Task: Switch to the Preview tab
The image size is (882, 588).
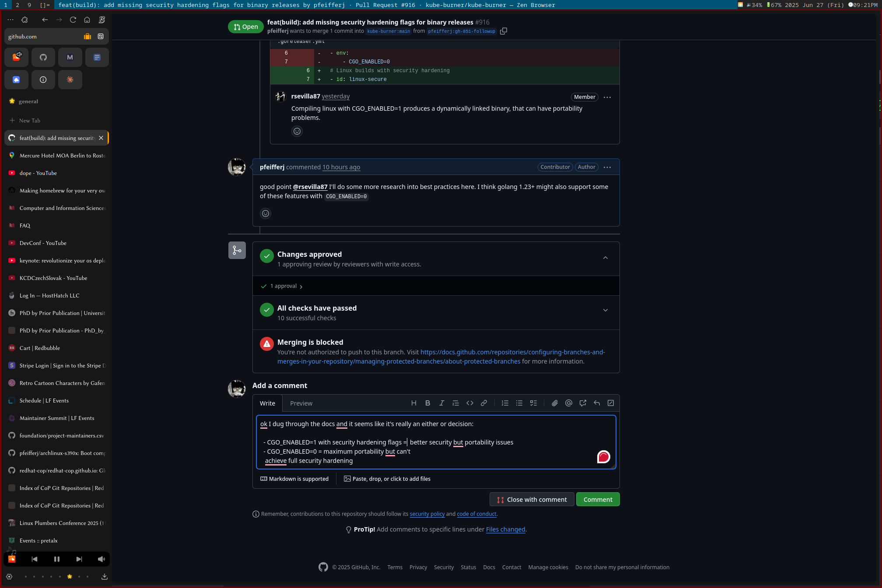Action: [301, 403]
